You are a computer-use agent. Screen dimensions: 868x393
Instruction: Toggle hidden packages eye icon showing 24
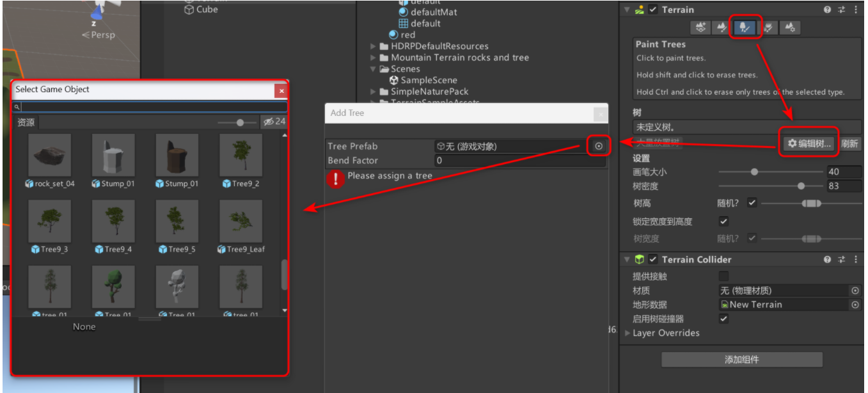point(274,122)
